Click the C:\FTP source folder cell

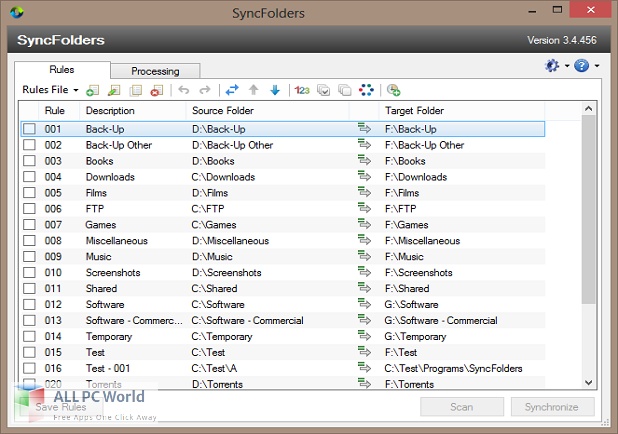coord(208,209)
